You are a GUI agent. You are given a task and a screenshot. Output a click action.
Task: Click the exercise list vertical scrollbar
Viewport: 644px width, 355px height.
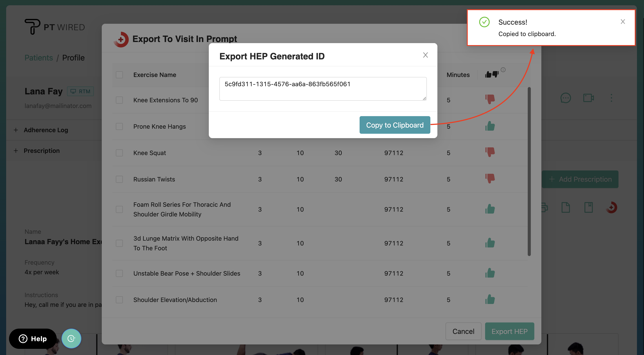coord(529,171)
